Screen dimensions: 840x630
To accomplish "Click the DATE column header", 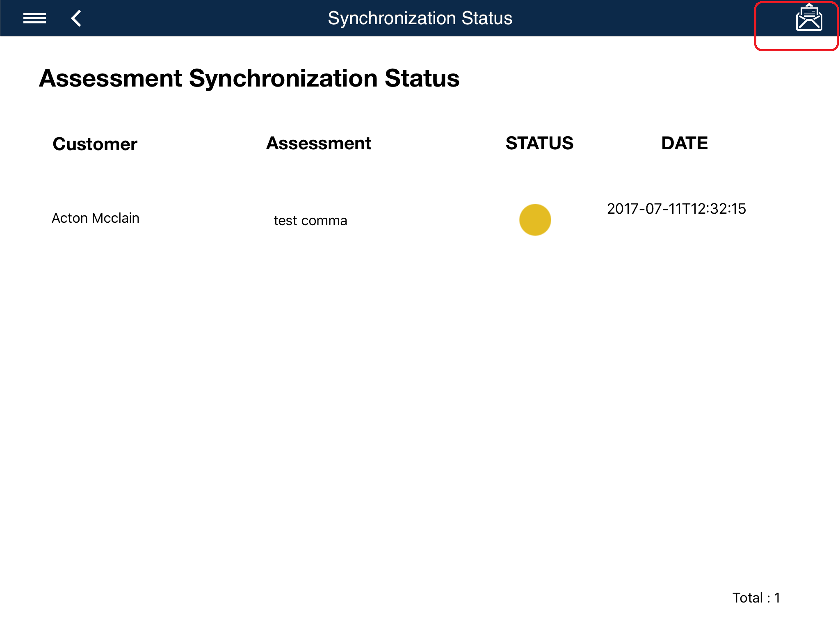I will (x=684, y=143).
